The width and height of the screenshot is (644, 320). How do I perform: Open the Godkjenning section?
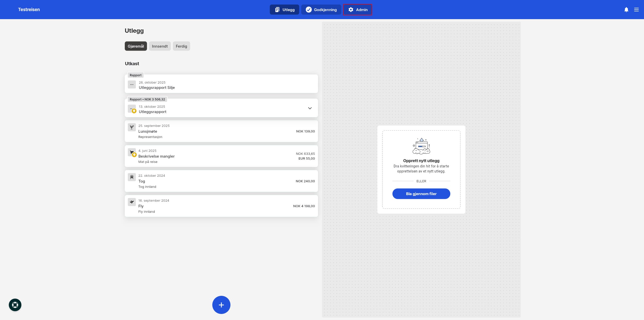pyautogui.click(x=321, y=10)
